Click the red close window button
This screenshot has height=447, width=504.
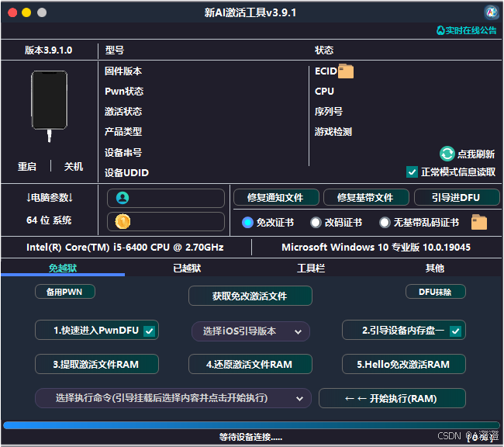(x=12, y=12)
